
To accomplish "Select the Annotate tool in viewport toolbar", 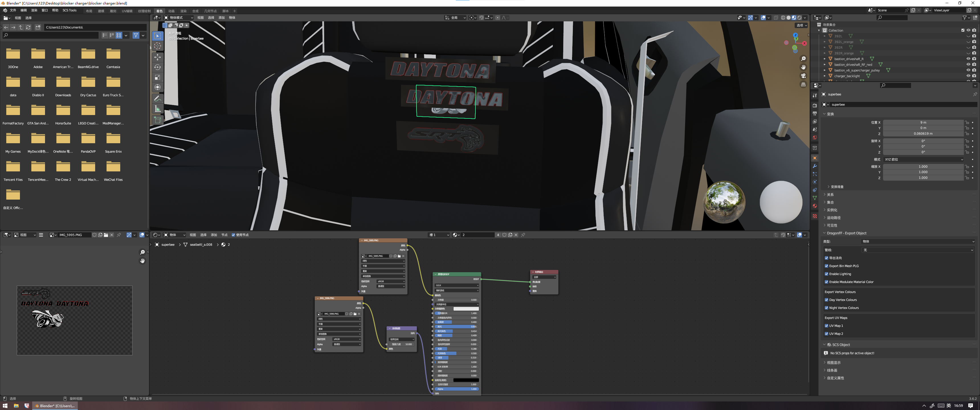I will 158,99.
